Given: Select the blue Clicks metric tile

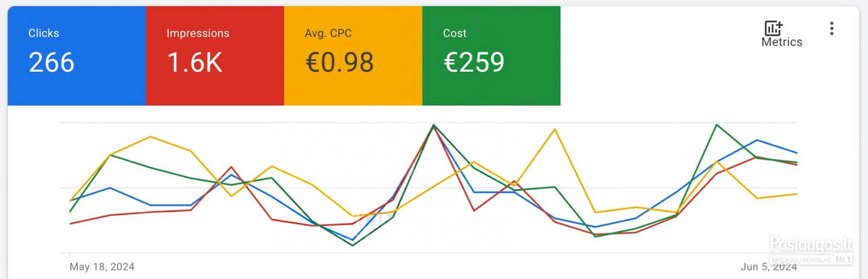Looking at the screenshot, I should (77, 55).
